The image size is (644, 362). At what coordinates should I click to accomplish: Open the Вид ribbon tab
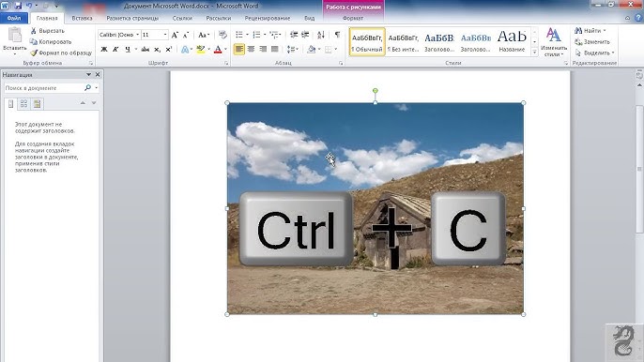coord(309,18)
